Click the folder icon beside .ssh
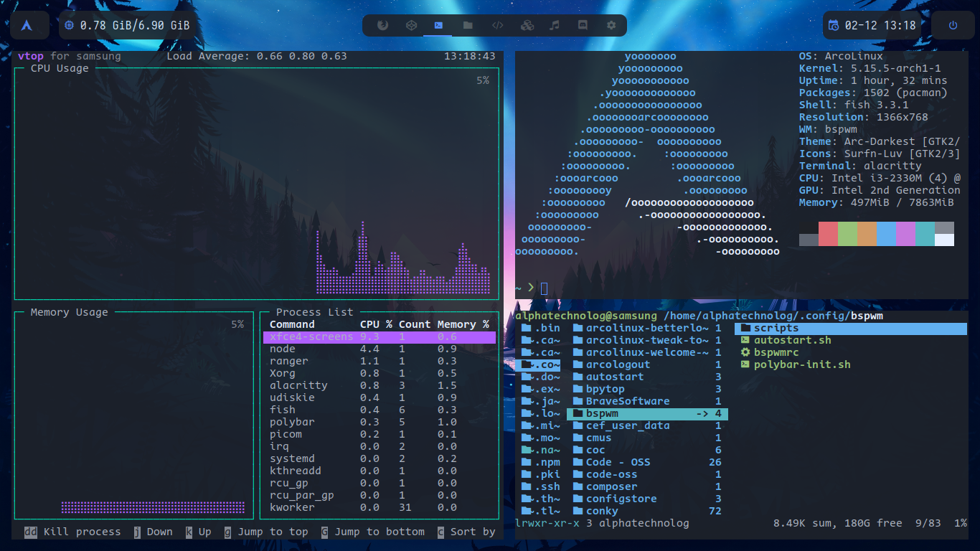The image size is (980, 551). pos(526,486)
